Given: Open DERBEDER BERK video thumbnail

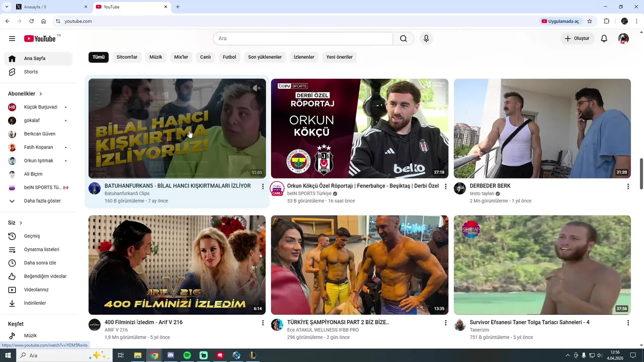Looking at the screenshot, I should tap(542, 128).
